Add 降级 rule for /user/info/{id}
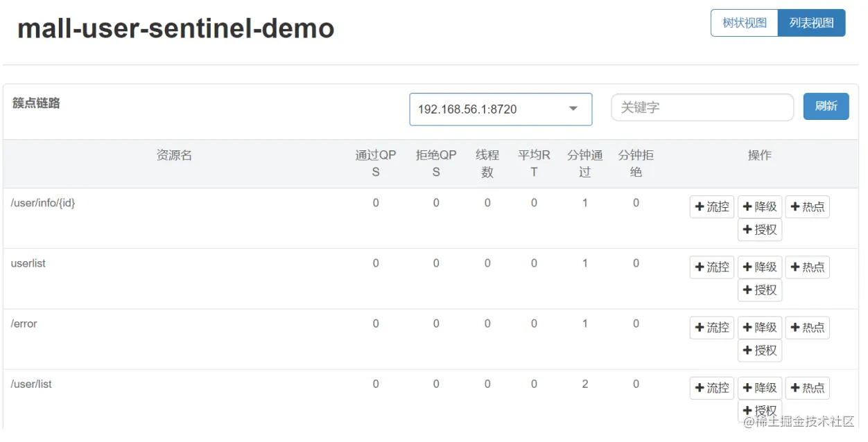Viewport: 868px width, 442px height. [759, 206]
